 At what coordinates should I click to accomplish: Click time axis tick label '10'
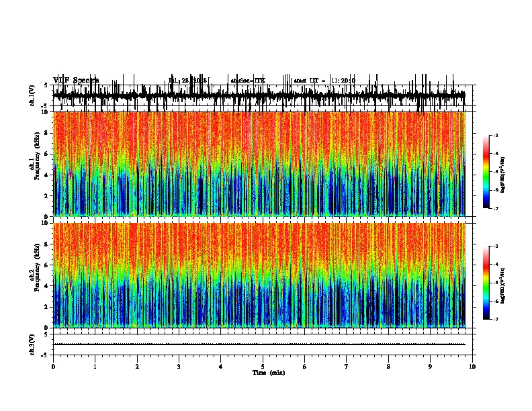tap(472, 367)
